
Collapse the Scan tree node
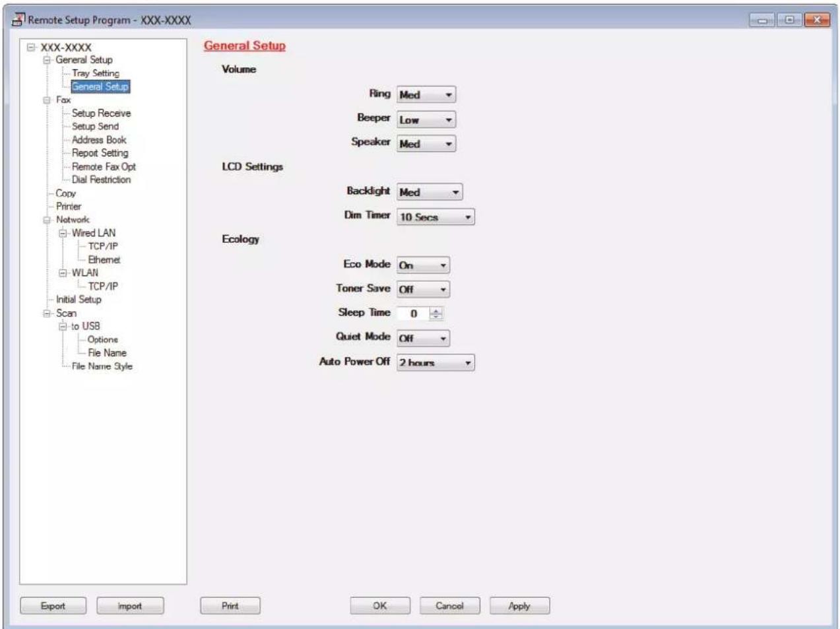pos(47,313)
